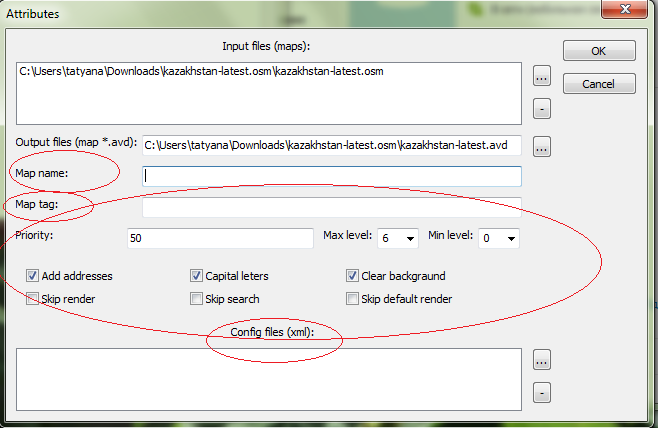The height and width of the screenshot is (428, 658).
Task: Expand the Min level dropdown
Action: click(x=498, y=238)
